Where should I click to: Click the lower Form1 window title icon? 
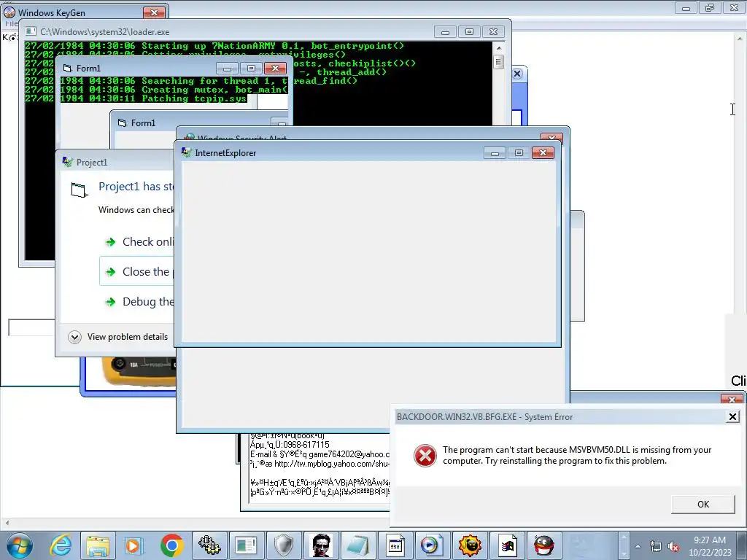[x=122, y=122]
